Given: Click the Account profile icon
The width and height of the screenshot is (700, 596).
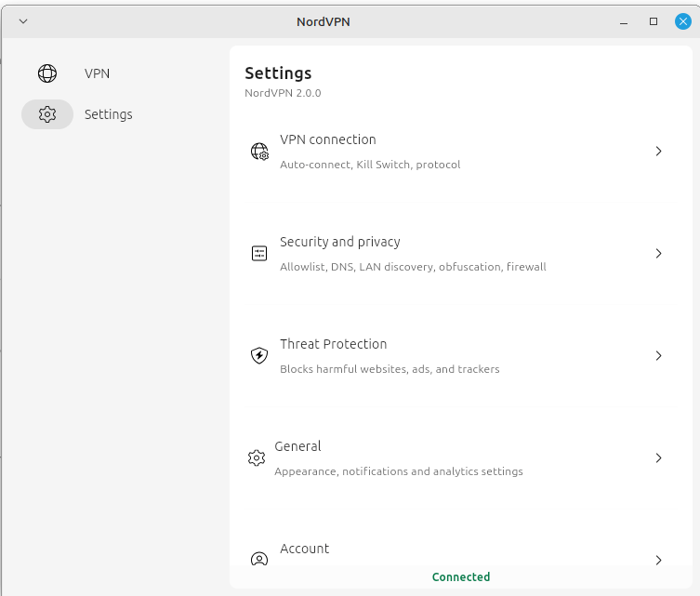Looking at the screenshot, I should click(259, 560).
